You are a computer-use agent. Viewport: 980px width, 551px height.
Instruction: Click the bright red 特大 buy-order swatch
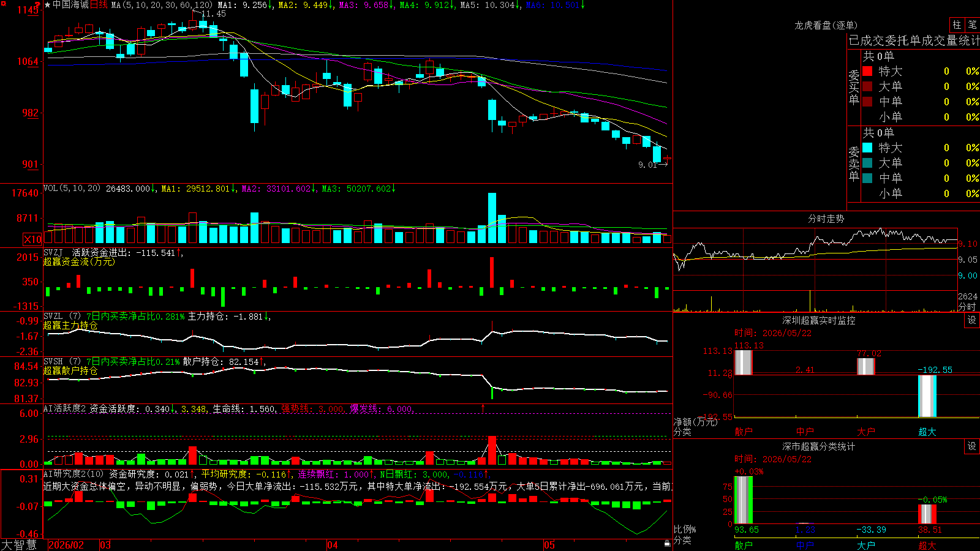(867, 71)
